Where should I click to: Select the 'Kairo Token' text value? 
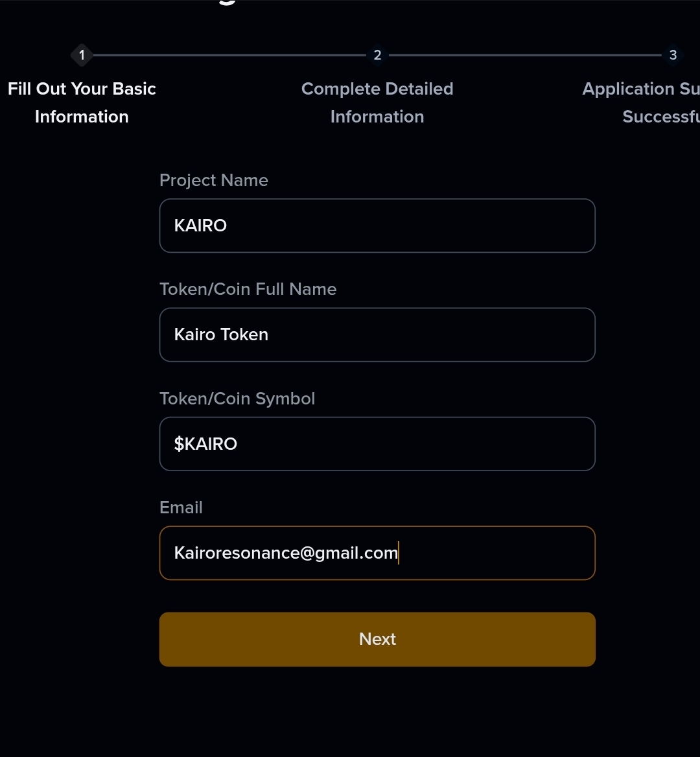coord(221,334)
